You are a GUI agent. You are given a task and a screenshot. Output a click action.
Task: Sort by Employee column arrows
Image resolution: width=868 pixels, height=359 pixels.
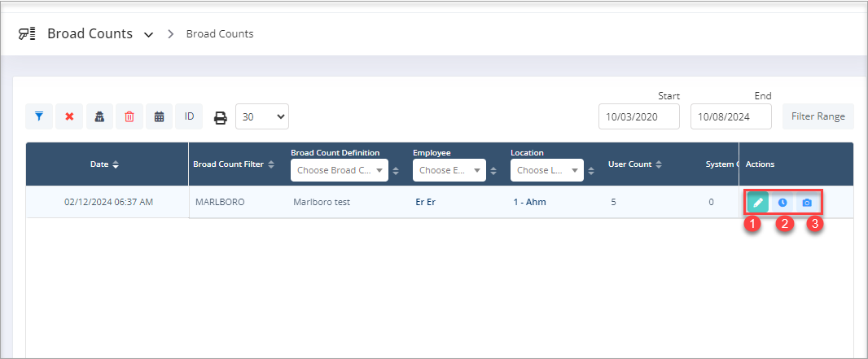pyautogui.click(x=493, y=171)
